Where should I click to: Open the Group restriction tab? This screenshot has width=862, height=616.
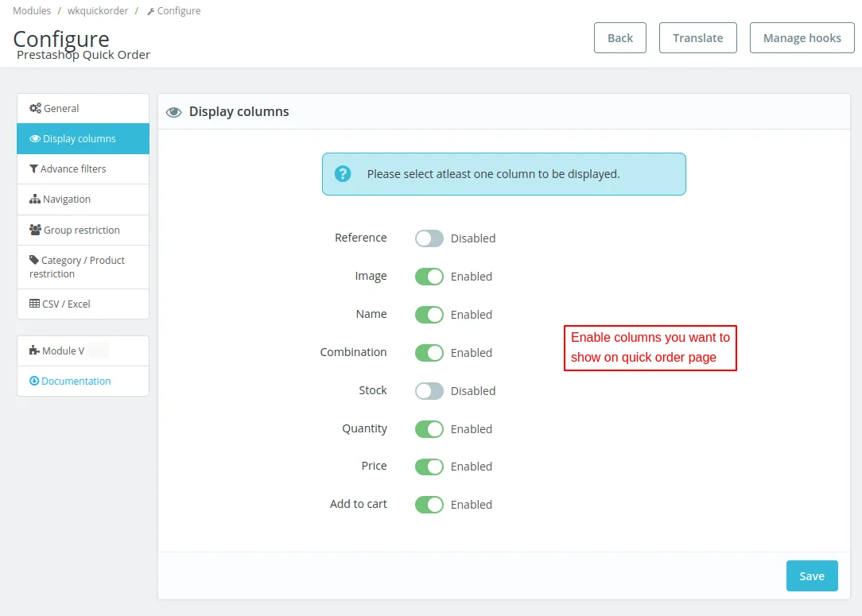[83, 230]
